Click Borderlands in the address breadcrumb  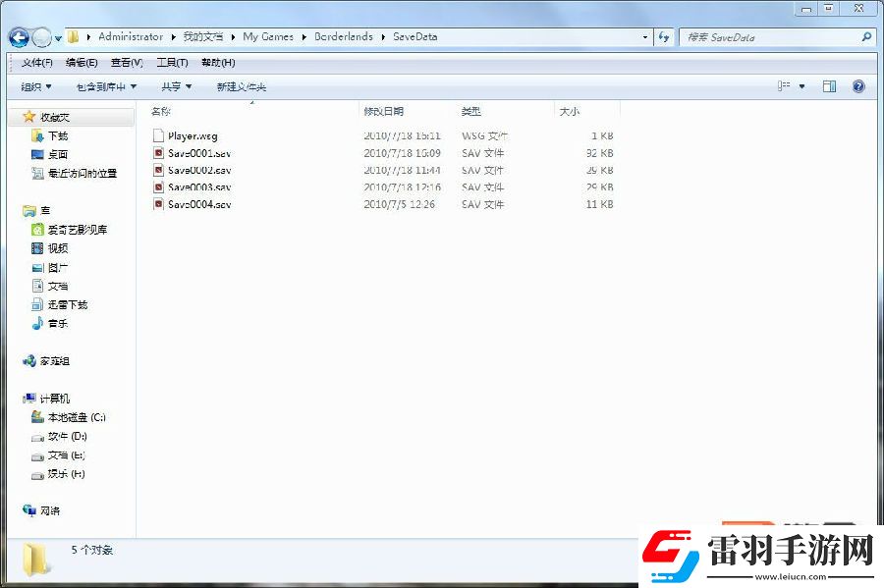pyautogui.click(x=343, y=37)
